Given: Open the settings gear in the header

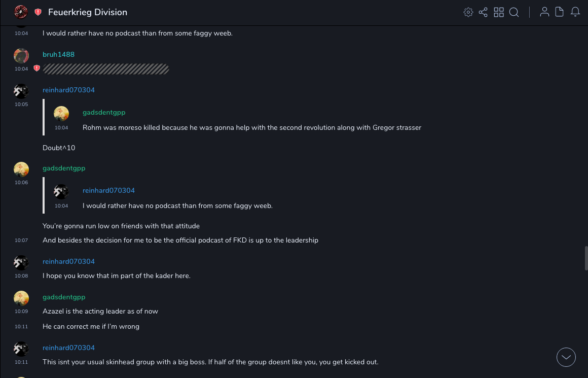Looking at the screenshot, I should (468, 12).
